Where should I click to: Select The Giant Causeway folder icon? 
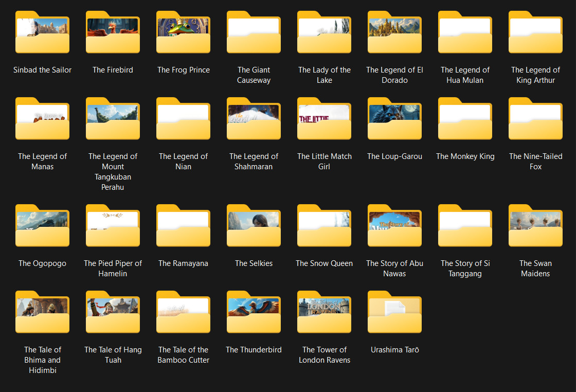[x=254, y=32]
